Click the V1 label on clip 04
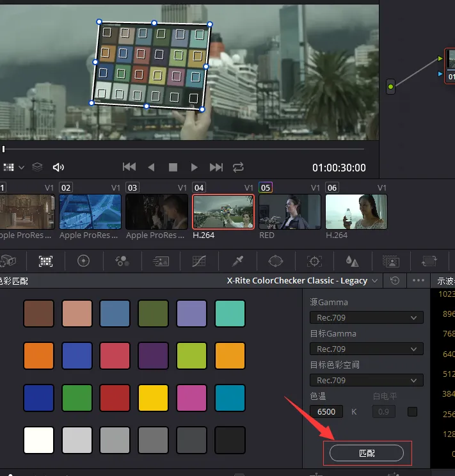This screenshot has width=455, height=476. [248, 188]
